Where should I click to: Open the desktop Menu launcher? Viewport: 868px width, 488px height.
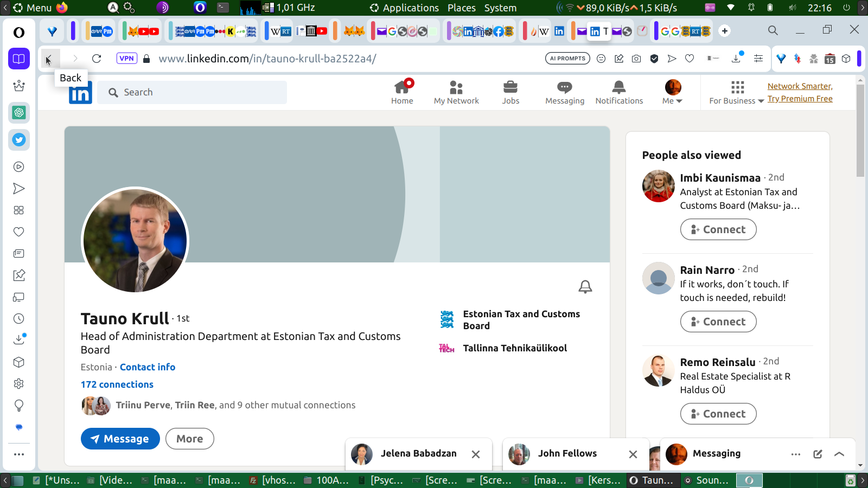click(33, 8)
